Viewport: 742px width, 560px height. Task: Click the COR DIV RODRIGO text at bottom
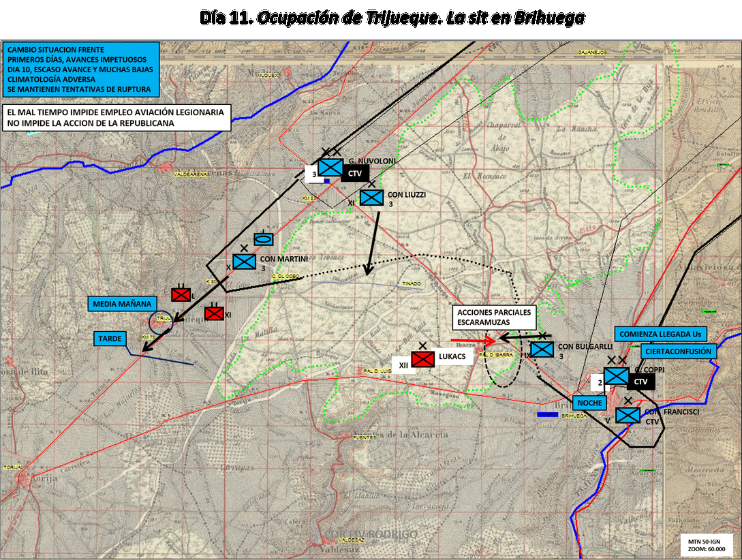tap(371, 534)
